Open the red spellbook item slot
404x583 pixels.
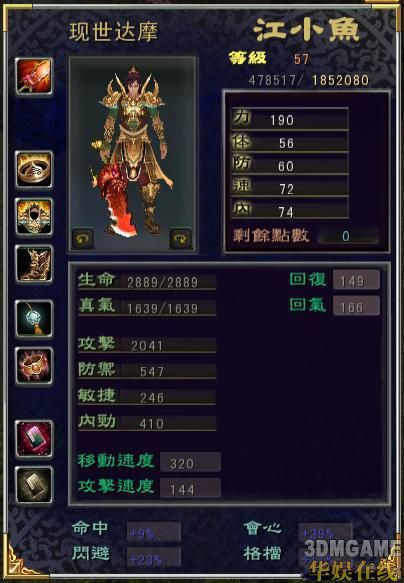click(34, 439)
